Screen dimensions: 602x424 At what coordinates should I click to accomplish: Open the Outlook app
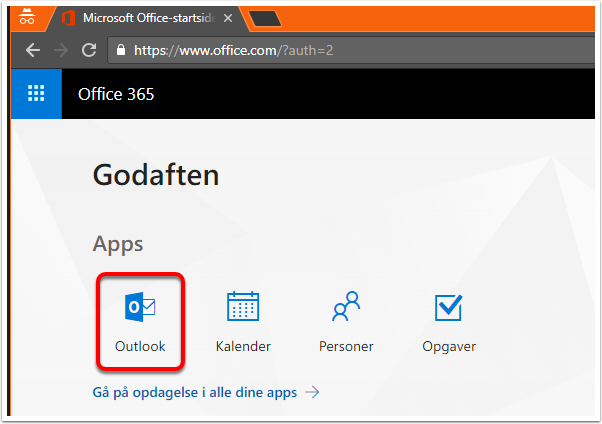(x=140, y=322)
